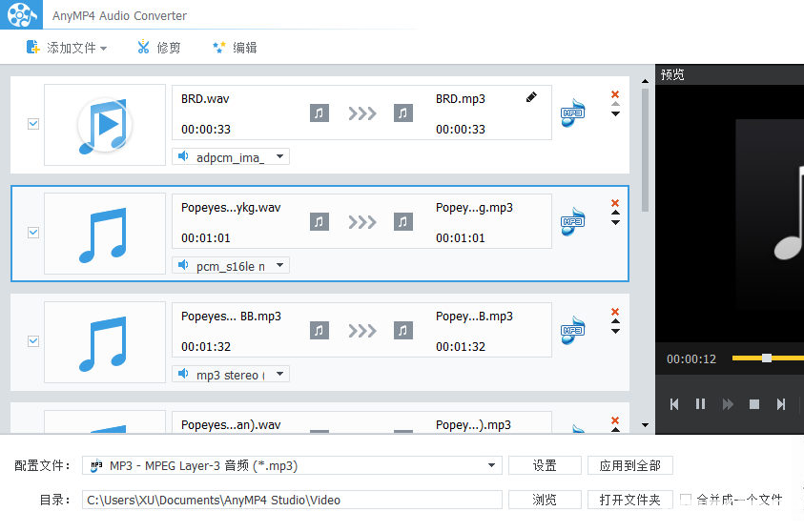Viewport: 804px width, 532px height.
Task: Open the 编辑 edit tool
Action: coord(235,48)
